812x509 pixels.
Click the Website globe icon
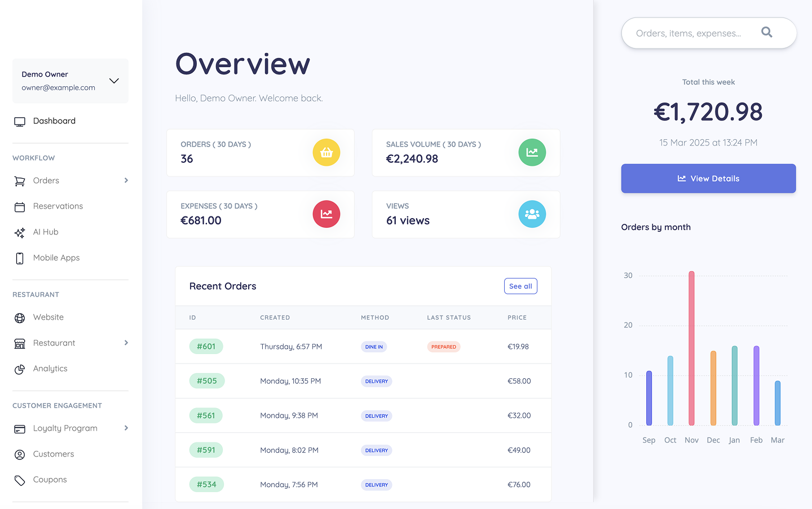point(20,318)
